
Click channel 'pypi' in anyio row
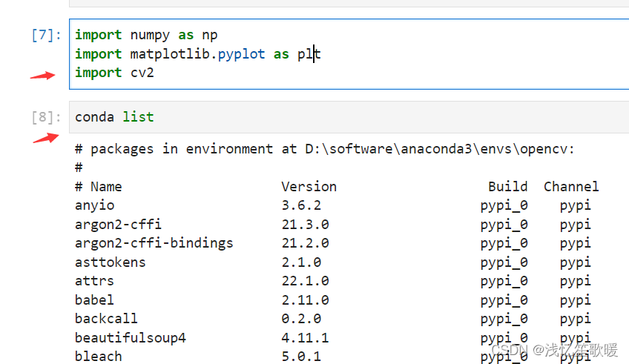[576, 206]
